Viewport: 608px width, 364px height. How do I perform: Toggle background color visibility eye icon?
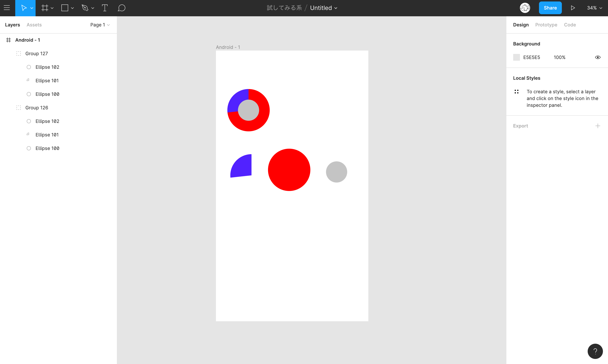pyautogui.click(x=598, y=57)
